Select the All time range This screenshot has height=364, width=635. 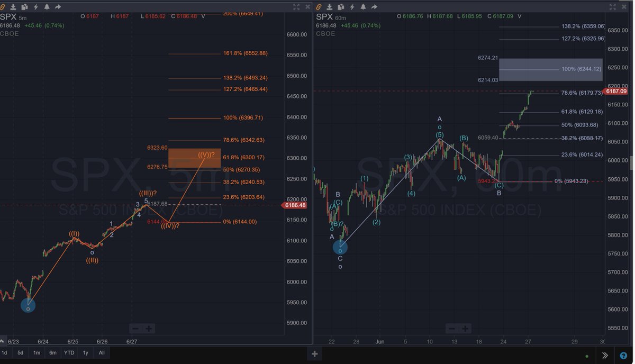coord(102,352)
